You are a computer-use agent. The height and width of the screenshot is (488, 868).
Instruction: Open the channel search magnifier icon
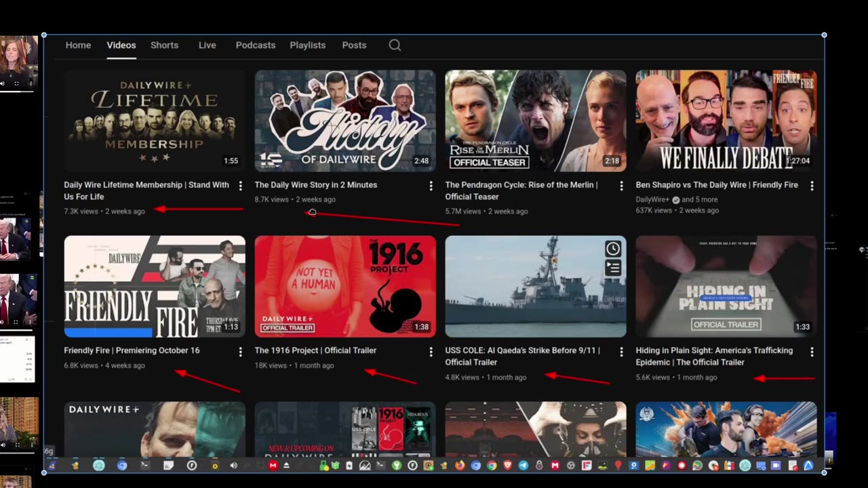coord(395,45)
